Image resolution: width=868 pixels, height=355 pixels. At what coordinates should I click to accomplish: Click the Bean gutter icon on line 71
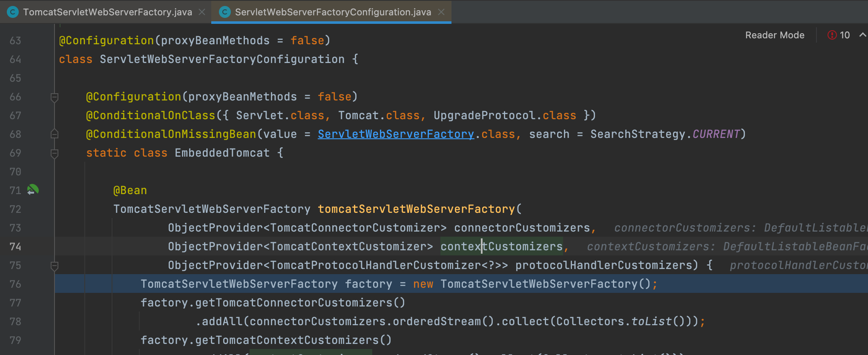coord(33,190)
